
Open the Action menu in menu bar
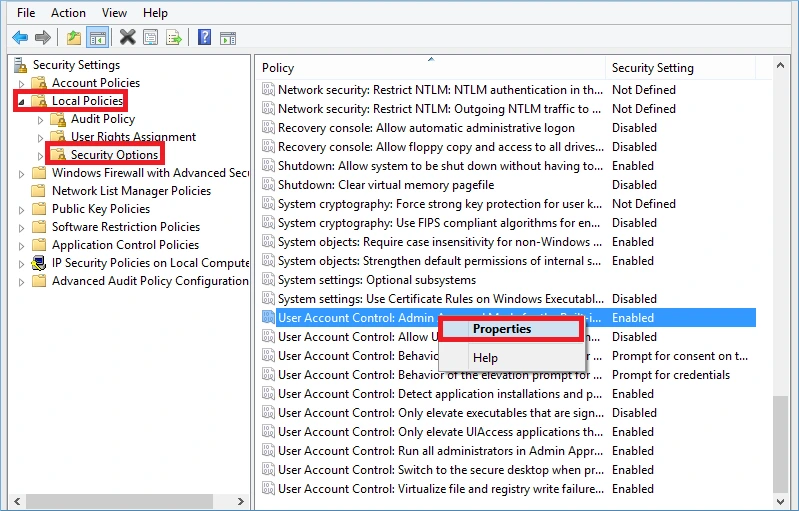coord(68,13)
